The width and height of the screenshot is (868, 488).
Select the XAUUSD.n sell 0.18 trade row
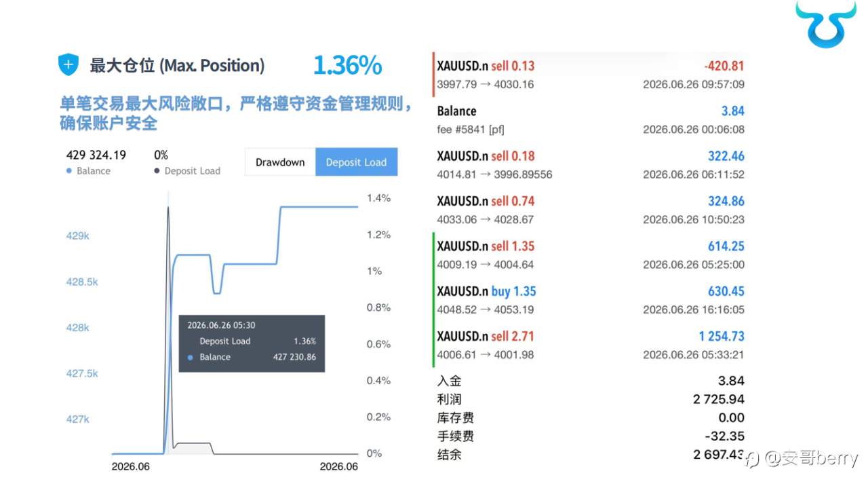(x=589, y=165)
